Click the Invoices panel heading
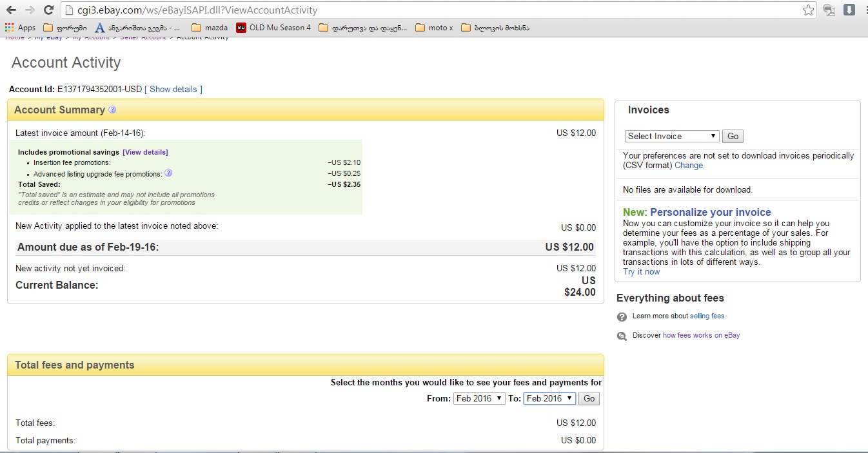This screenshot has width=868, height=453. click(x=649, y=110)
